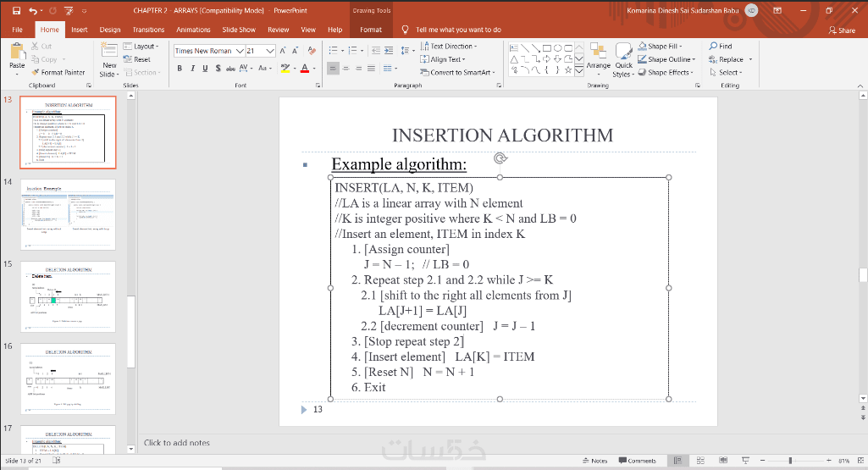868x470 pixels.
Task: Expand the shapes gallery More arrow
Action: pyautogui.click(x=579, y=70)
